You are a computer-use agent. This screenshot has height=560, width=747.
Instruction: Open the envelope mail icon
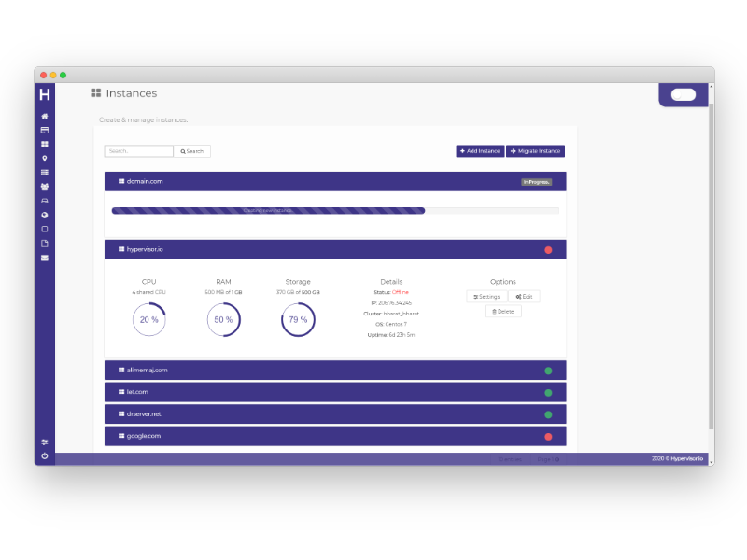[x=44, y=258]
